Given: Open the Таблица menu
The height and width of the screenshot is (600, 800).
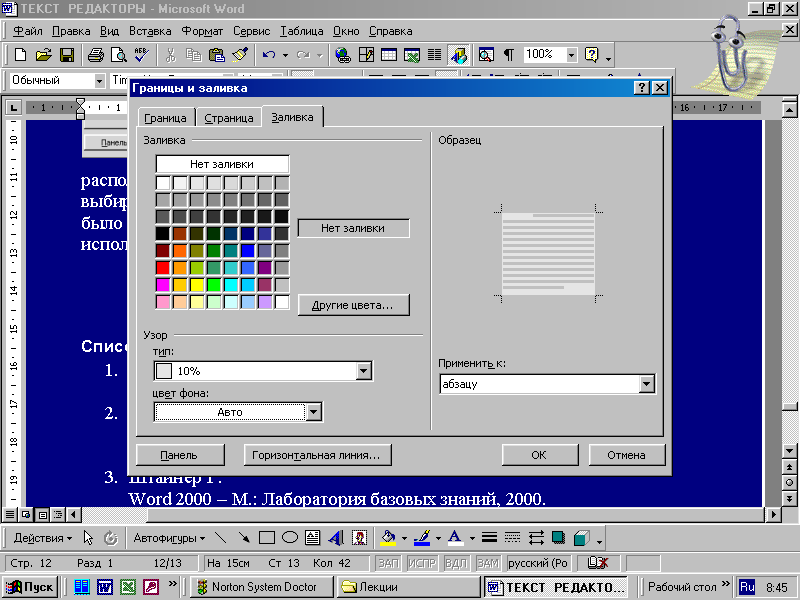Looking at the screenshot, I should (x=302, y=31).
